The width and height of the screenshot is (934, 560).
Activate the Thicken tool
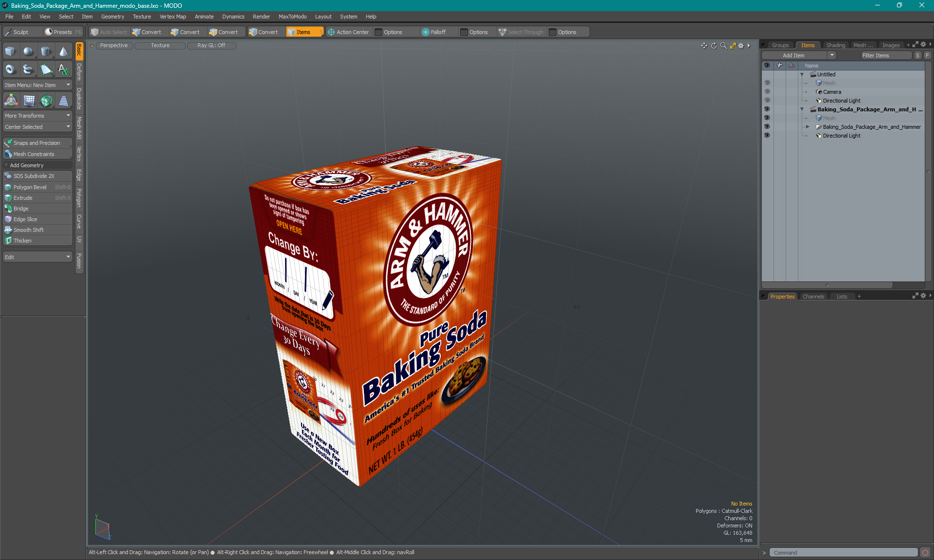[x=37, y=241]
